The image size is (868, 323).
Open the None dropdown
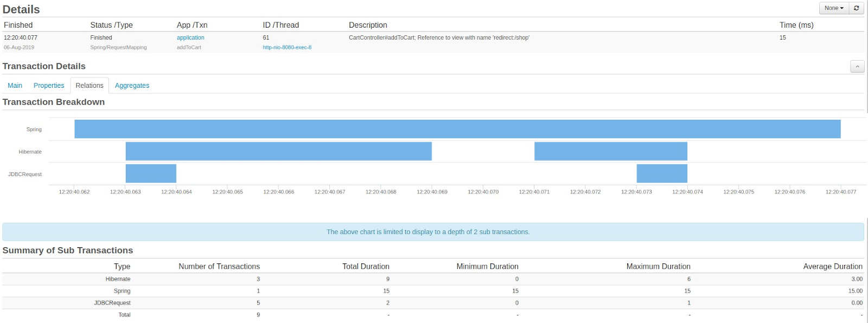pos(834,8)
